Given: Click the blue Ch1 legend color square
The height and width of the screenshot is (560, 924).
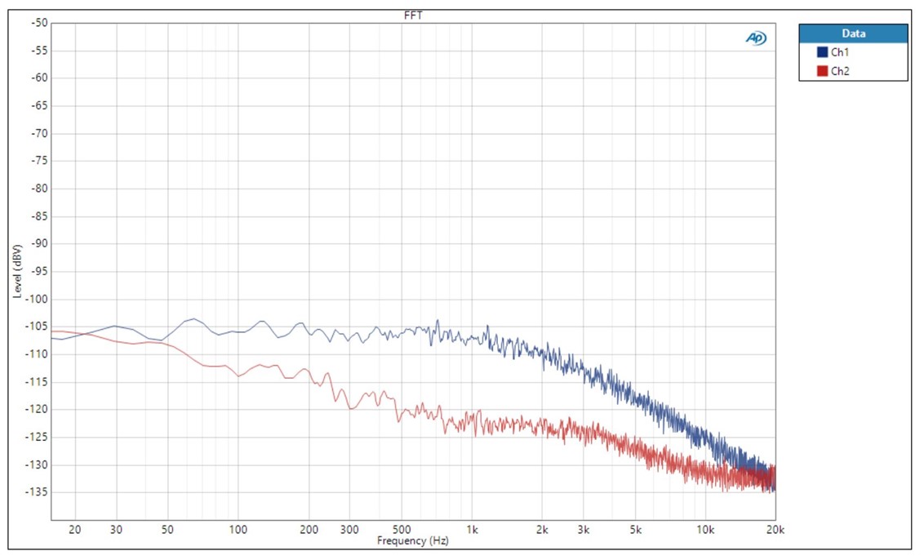Looking at the screenshot, I should point(822,52).
